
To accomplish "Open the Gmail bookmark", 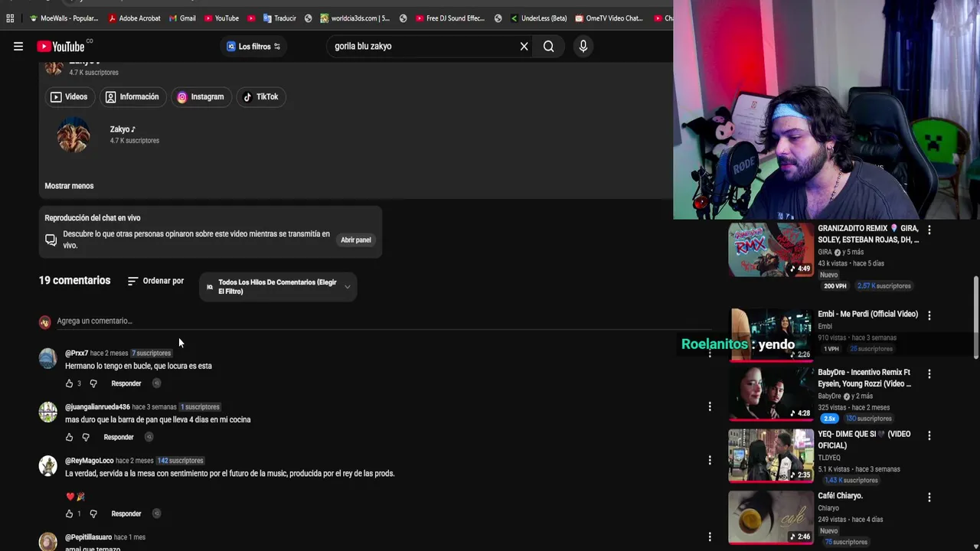I will tap(183, 18).
